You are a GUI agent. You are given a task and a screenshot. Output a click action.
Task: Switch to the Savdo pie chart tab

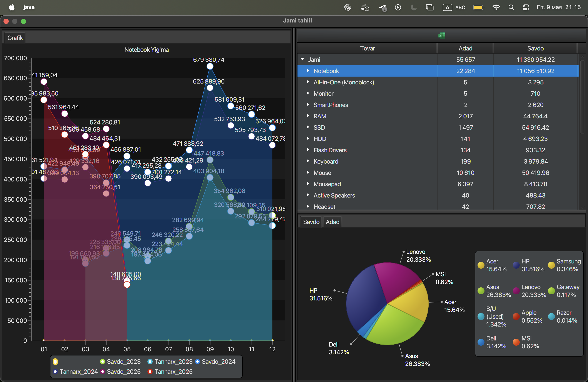(x=311, y=222)
